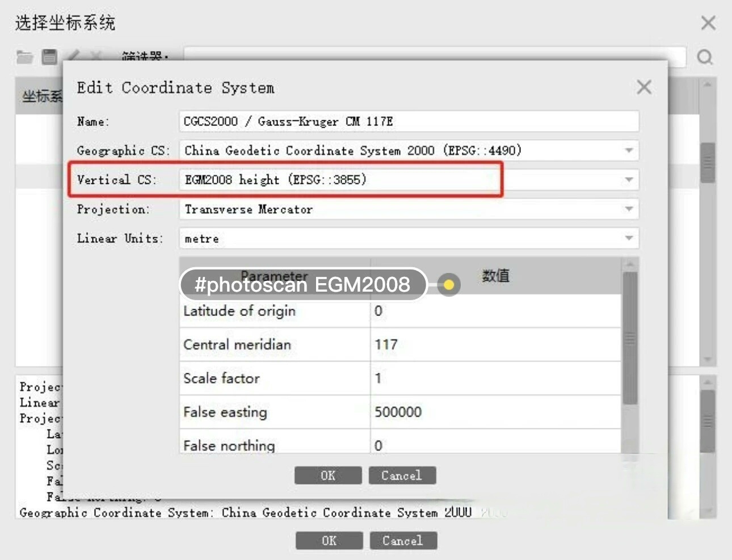
Task: Focus the Name field showing CGCS2000 / Gauss-Kruger
Action: tap(409, 121)
